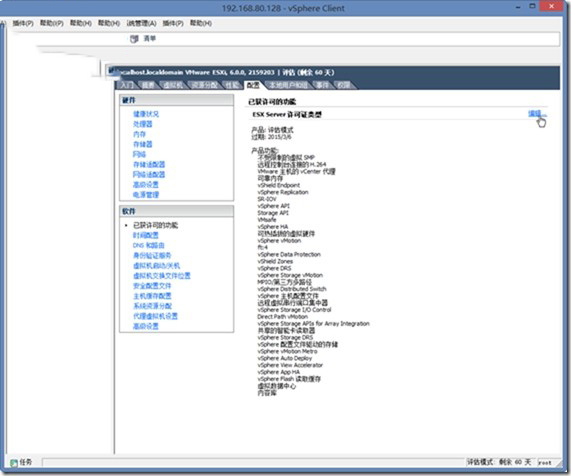Open the 安全配置文件 link

pyautogui.click(x=152, y=286)
